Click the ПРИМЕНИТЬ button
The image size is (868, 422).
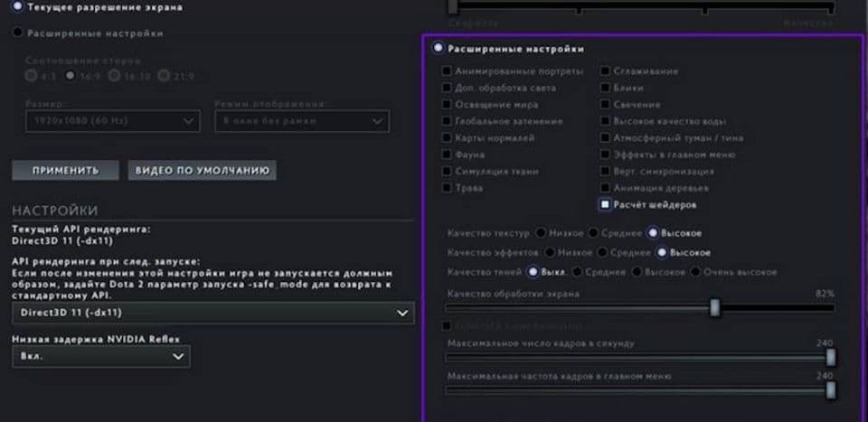pos(64,171)
